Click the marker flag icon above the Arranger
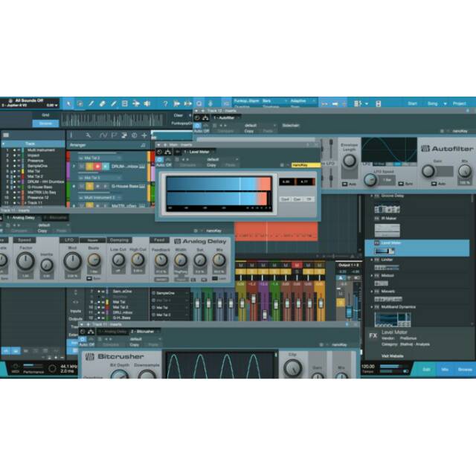476x476 pixels. [114, 135]
